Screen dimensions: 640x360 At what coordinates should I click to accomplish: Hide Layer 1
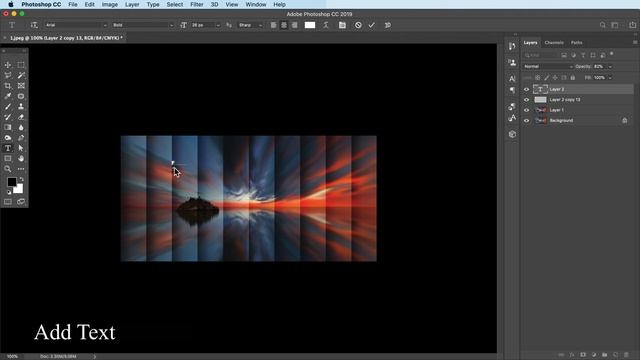[x=527, y=110]
